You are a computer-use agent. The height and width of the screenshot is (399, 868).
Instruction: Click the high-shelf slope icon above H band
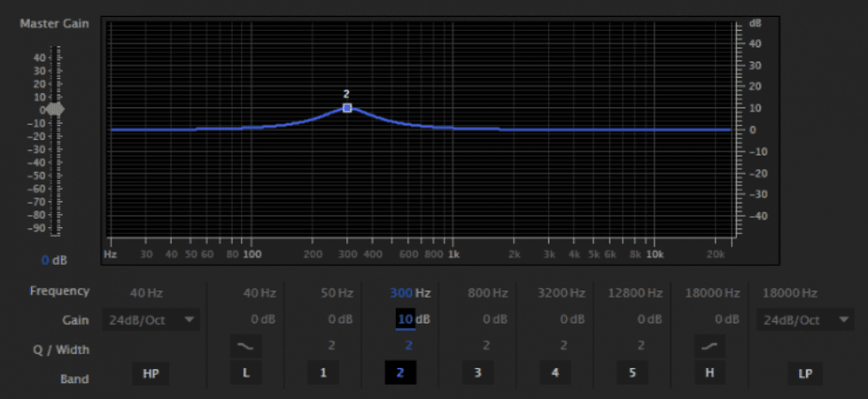(x=709, y=347)
